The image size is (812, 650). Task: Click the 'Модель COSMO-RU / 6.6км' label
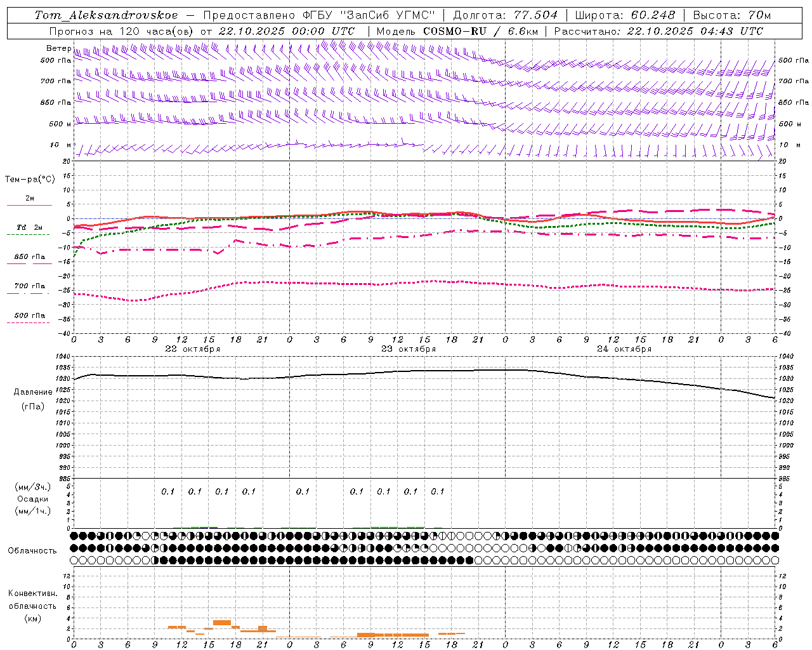tap(457, 31)
